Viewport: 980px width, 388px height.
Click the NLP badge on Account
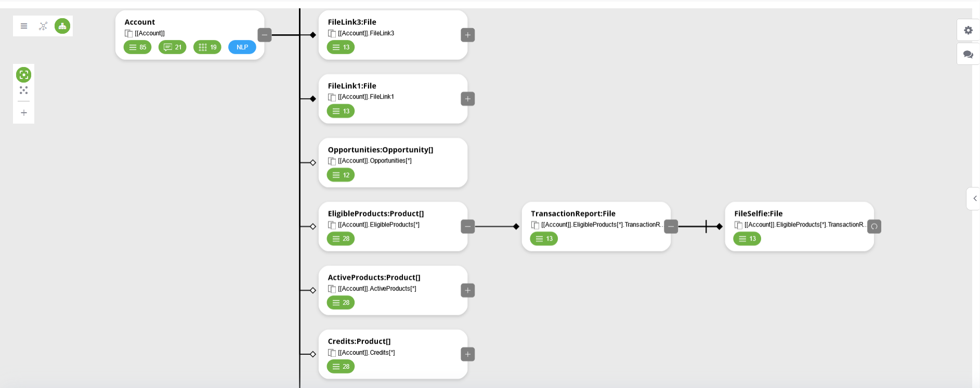pyautogui.click(x=242, y=47)
